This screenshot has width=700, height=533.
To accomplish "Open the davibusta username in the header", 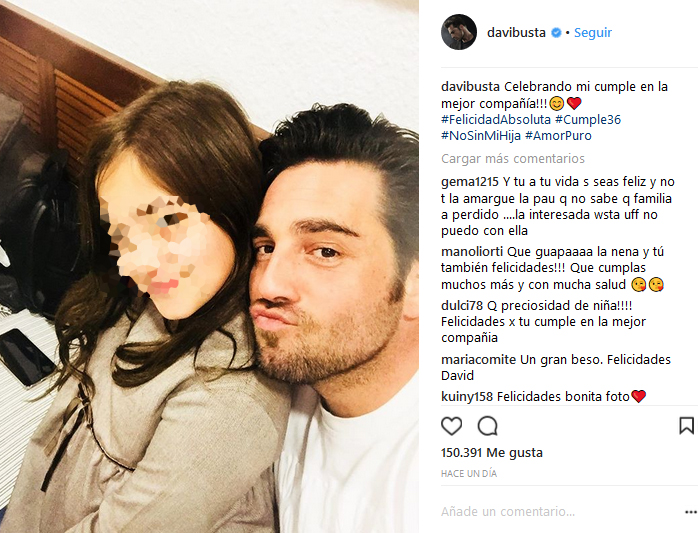I will click(516, 33).
